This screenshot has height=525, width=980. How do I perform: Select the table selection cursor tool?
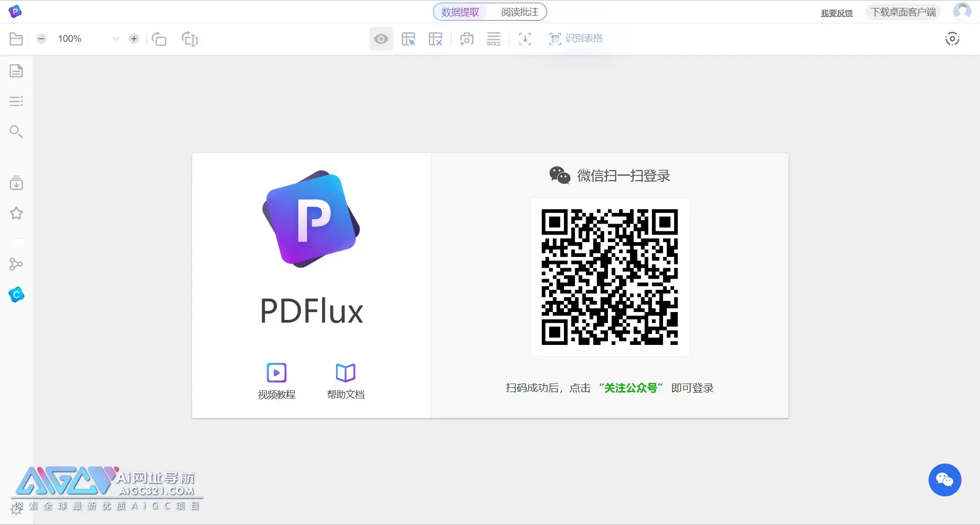409,39
